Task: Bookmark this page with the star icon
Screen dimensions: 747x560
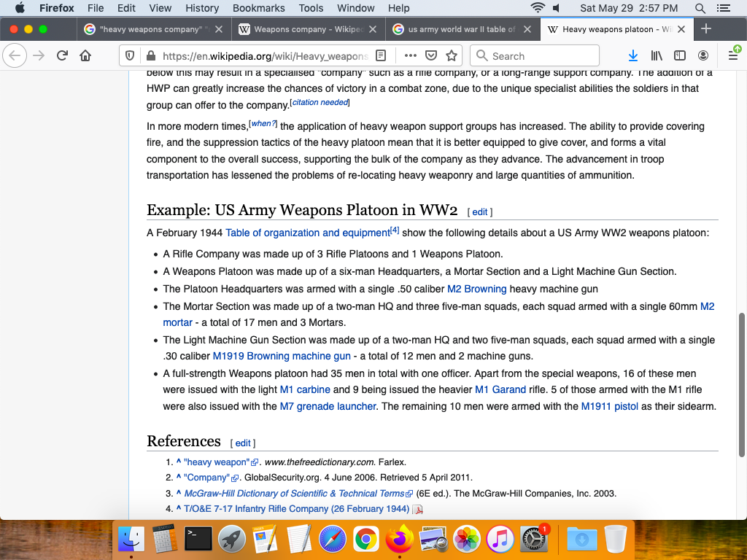Action: click(x=452, y=55)
